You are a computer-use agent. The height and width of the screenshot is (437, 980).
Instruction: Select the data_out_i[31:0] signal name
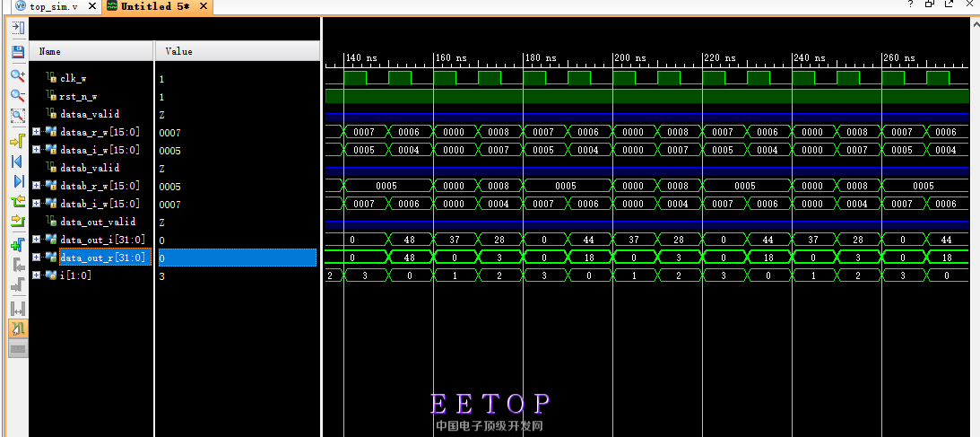click(x=102, y=240)
